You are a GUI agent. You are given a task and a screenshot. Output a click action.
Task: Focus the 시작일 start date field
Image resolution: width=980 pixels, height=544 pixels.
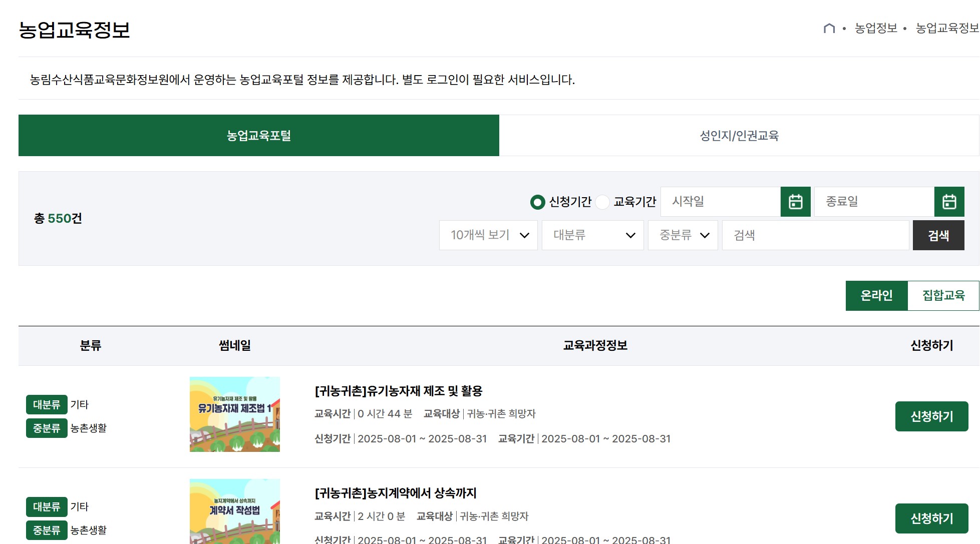coord(720,202)
